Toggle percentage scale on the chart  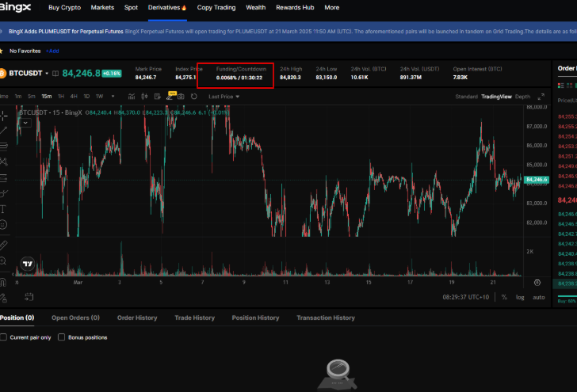click(504, 297)
